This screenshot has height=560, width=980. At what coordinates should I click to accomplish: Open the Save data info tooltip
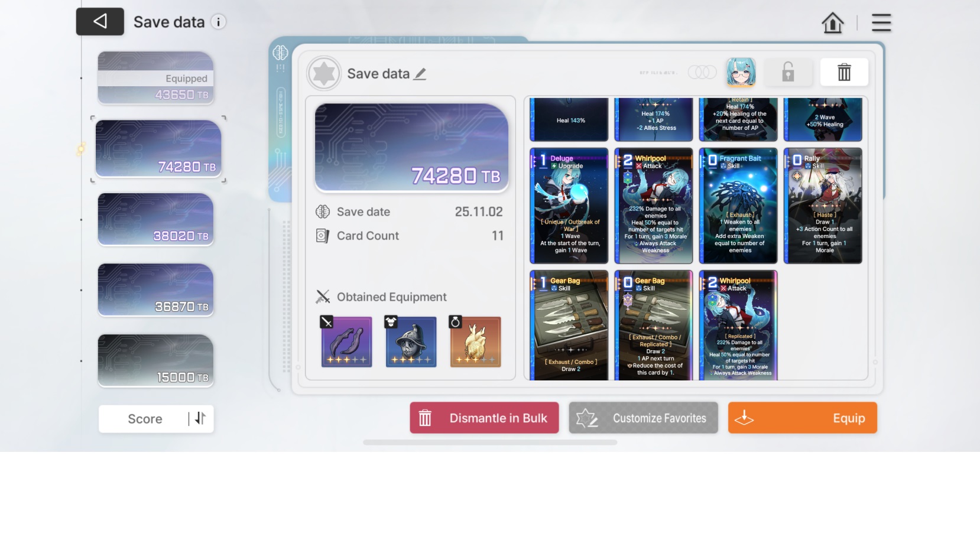click(219, 22)
